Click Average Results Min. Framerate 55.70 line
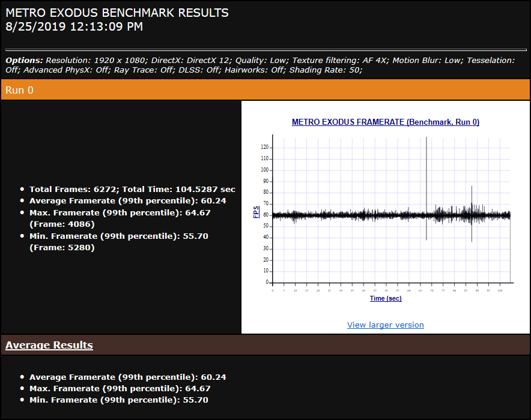 pos(119,400)
